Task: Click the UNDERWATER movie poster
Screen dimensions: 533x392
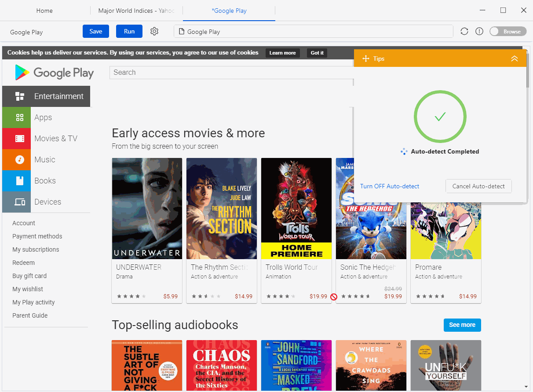Action: tap(147, 209)
